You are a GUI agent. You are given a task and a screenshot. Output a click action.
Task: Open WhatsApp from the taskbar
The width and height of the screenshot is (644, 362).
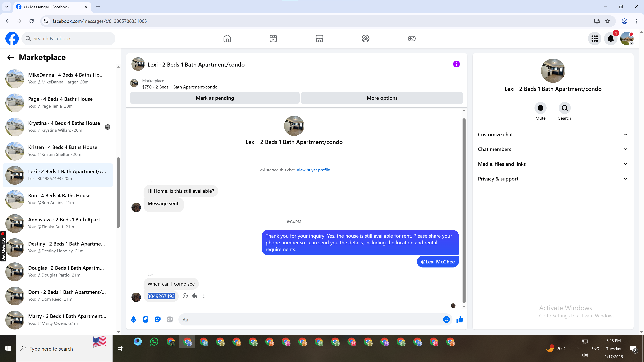tap(154, 342)
